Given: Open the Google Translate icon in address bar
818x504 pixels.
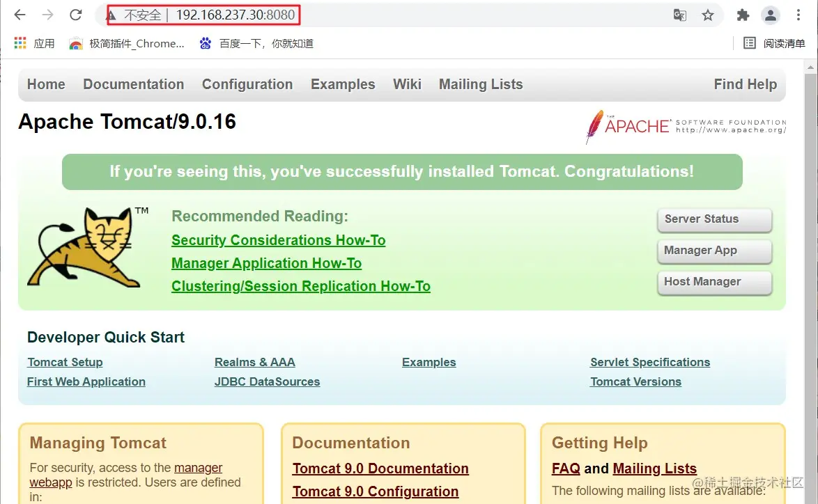Looking at the screenshot, I should (679, 15).
